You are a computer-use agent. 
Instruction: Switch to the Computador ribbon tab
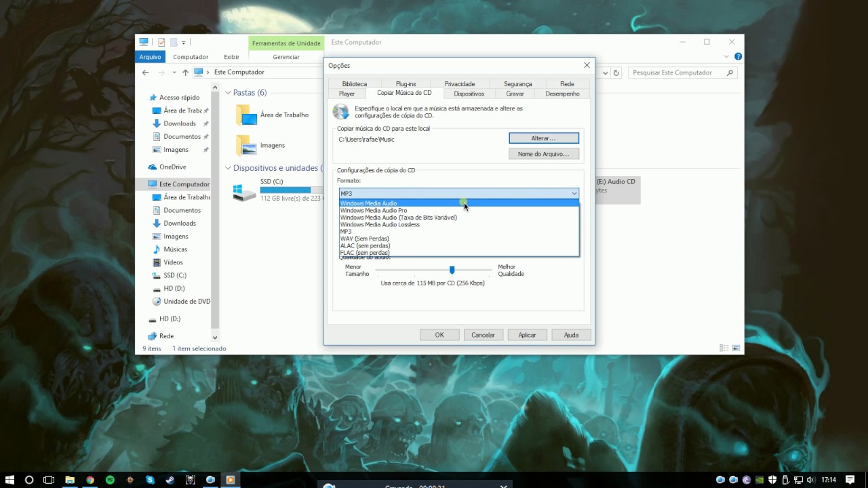(191, 57)
